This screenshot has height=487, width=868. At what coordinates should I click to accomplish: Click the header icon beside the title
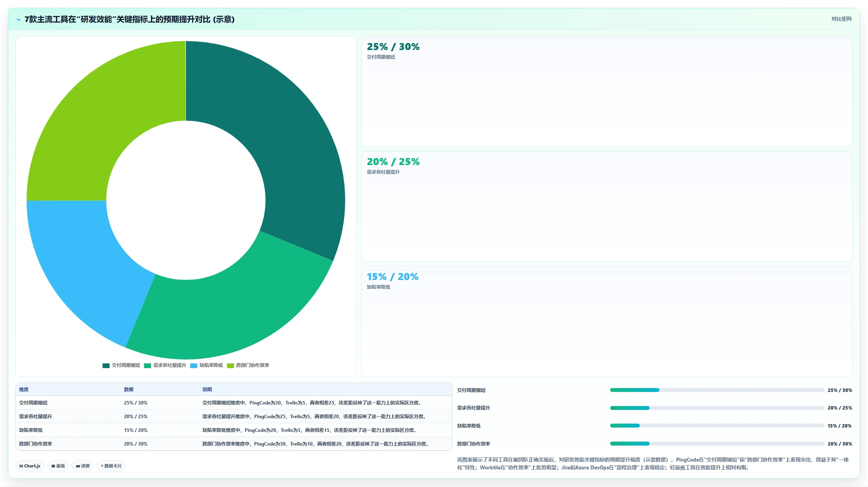click(x=18, y=20)
